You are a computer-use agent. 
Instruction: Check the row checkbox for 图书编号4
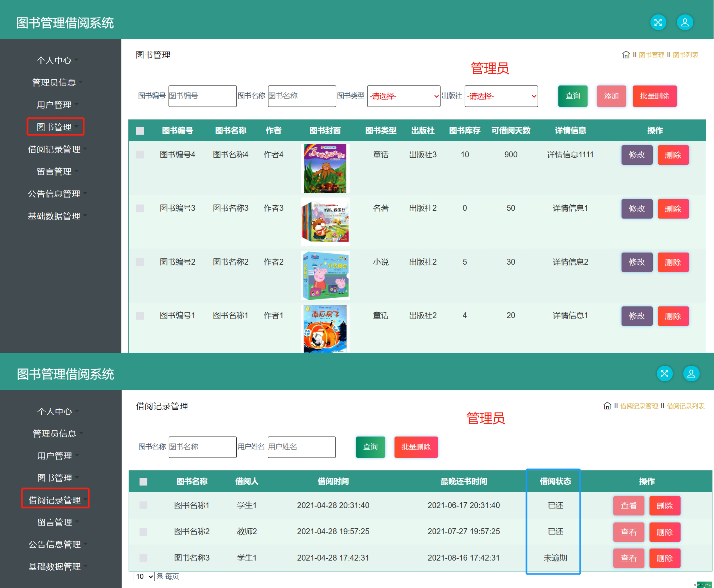tap(140, 155)
